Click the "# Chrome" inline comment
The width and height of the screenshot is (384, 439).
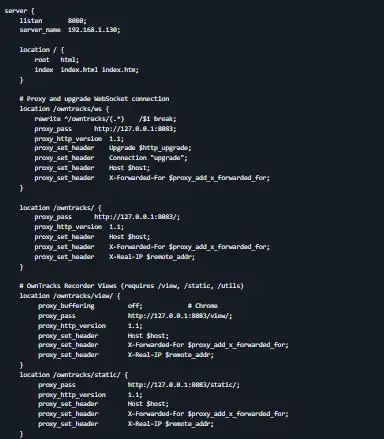(203, 306)
